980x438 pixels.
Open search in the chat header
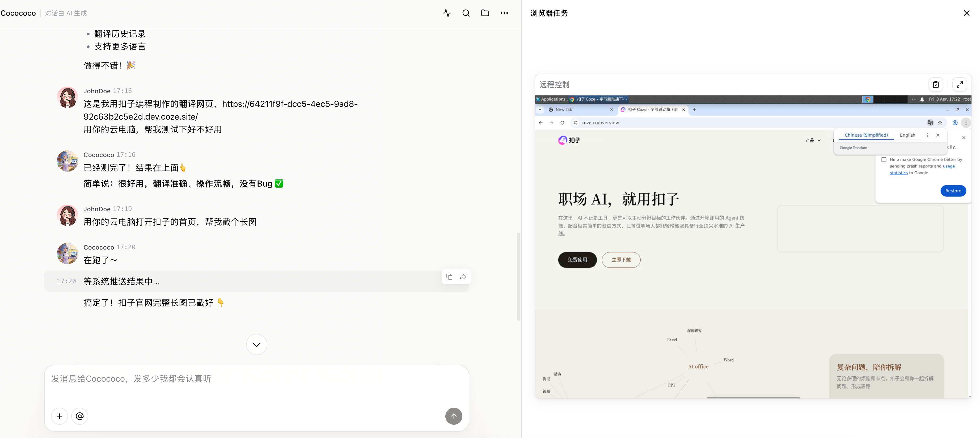[x=466, y=13]
